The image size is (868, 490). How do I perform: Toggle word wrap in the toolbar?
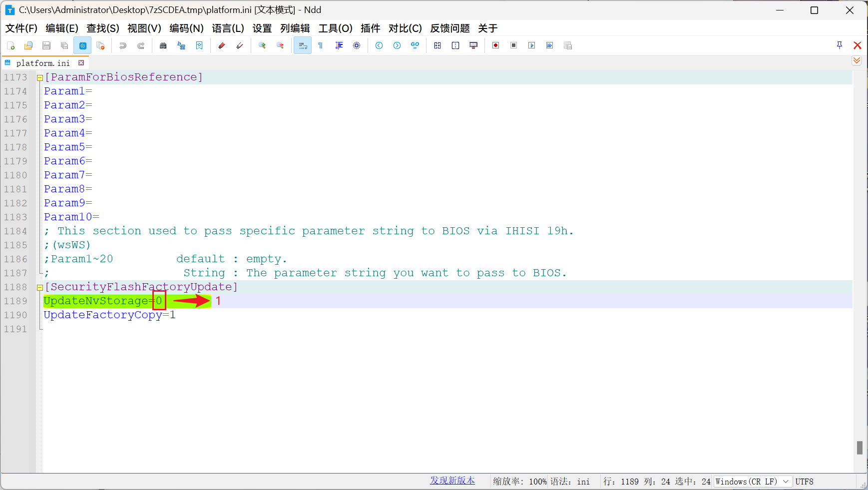(303, 45)
